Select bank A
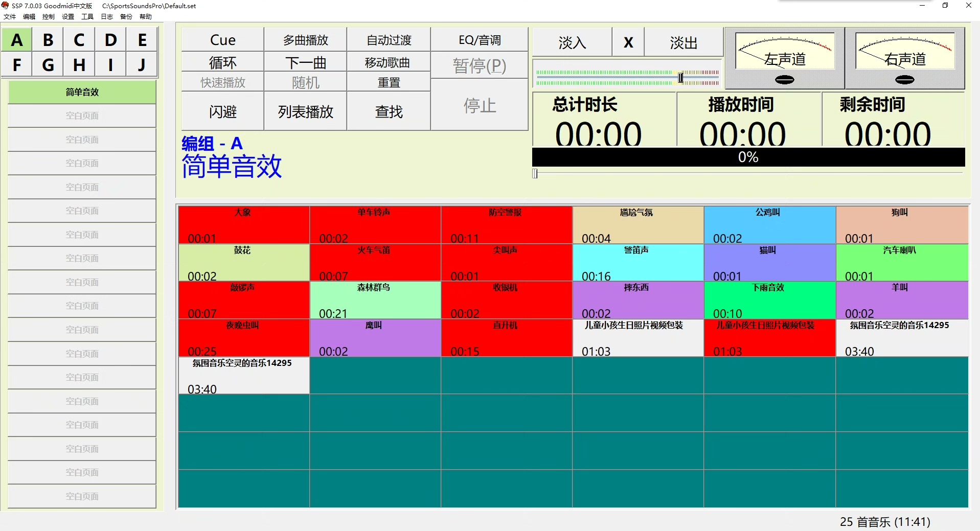Image resolution: width=980 pixels, height=531 pixels. tap(17, 40)
